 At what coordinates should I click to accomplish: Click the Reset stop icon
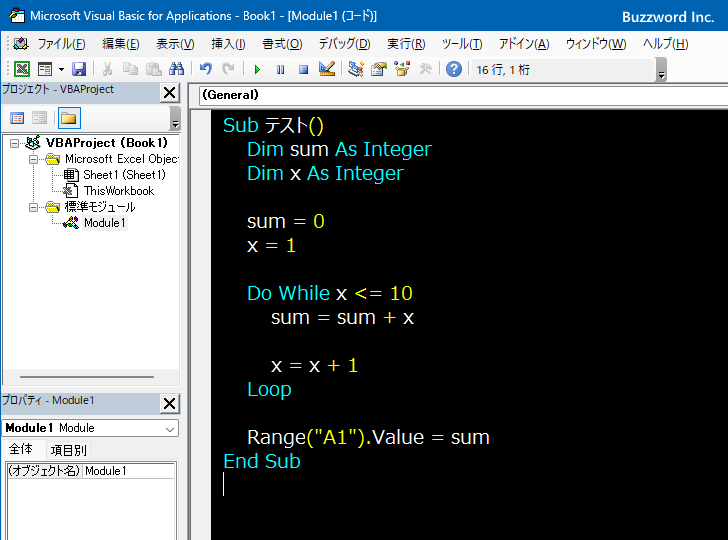303,70
